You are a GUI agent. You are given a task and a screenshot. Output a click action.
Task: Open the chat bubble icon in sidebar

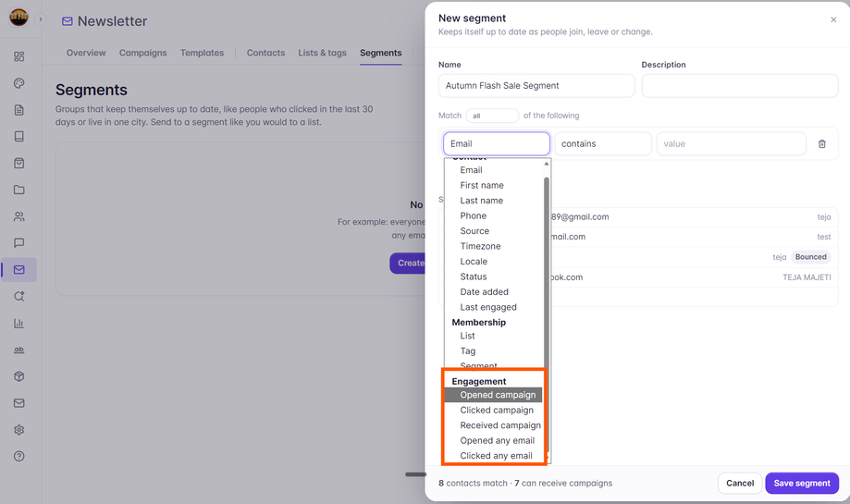19,243
